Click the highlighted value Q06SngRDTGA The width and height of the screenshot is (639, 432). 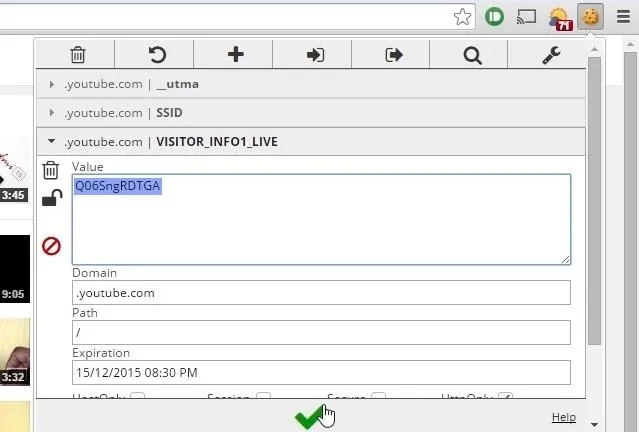pyautogui.click(x=118, y=186)
